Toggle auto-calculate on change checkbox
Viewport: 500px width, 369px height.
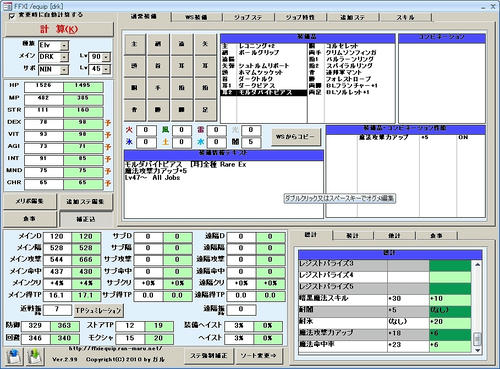12,16
